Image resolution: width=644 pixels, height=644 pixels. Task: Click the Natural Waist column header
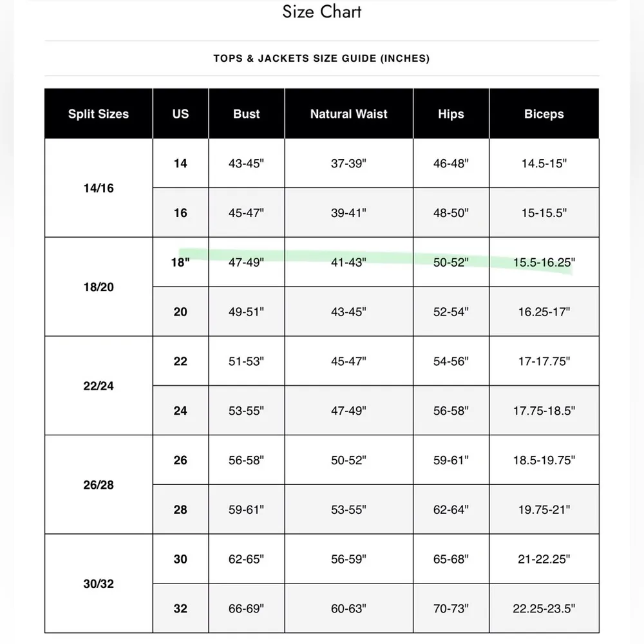click(348, 114)
